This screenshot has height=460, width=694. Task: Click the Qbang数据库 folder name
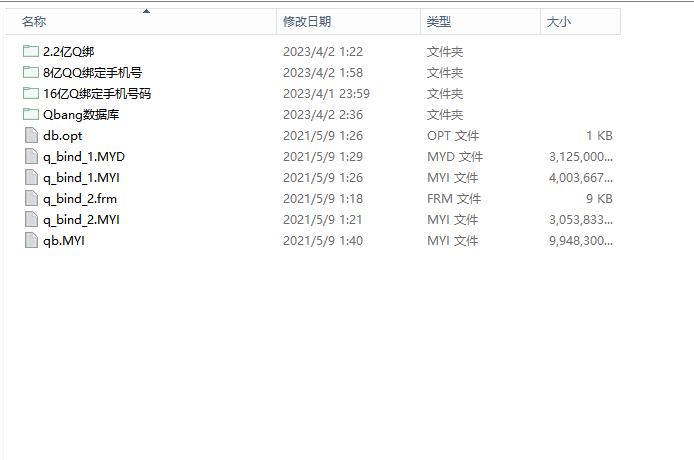[81, 115]
